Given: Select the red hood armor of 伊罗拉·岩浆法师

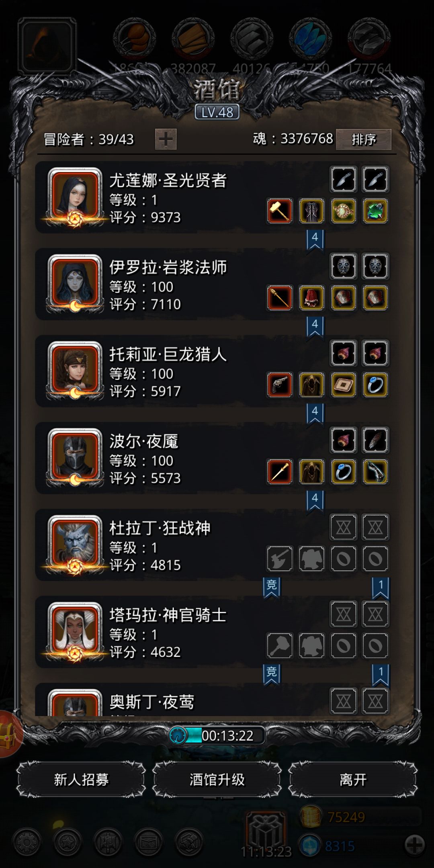Looking at the screenshot, I should [x=311, y=298].
